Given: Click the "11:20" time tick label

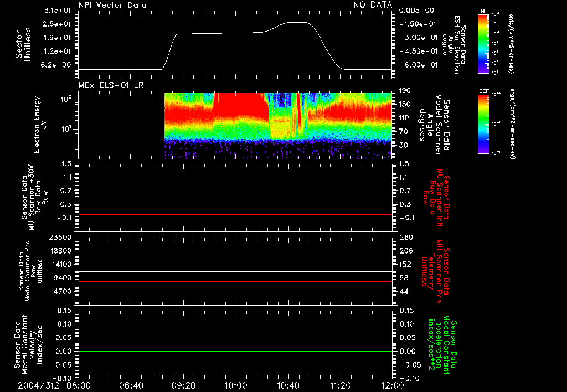Looking at the screenshot, I should (341, 385).
